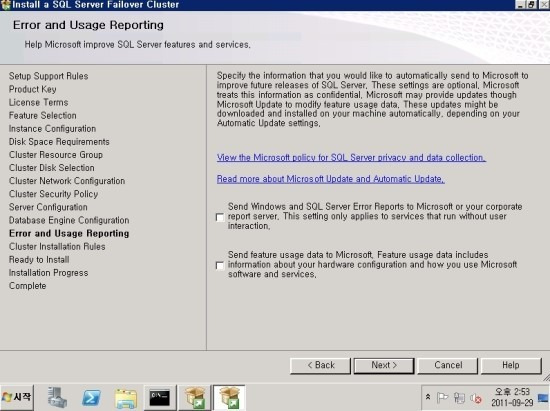Cancel the failover cluster installation

(x=448, y=366)
